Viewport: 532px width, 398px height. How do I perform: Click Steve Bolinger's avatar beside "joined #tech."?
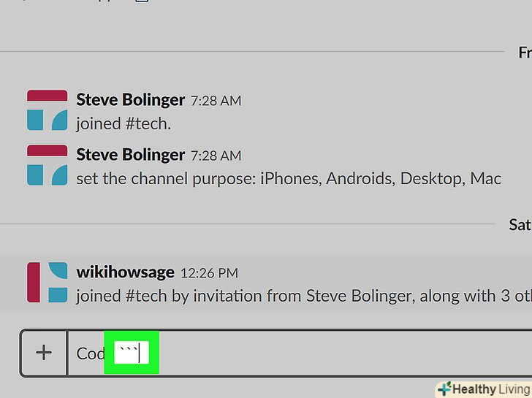pyautogui.click(x=47, y=111)
